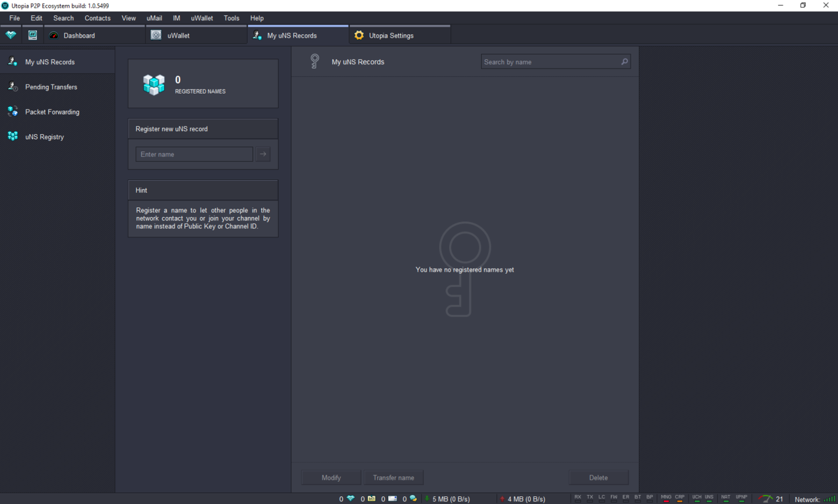Click the Pending Transfers sidebar icon
Image resolution: width=838 pixels, height=504 pixels.
13,87
